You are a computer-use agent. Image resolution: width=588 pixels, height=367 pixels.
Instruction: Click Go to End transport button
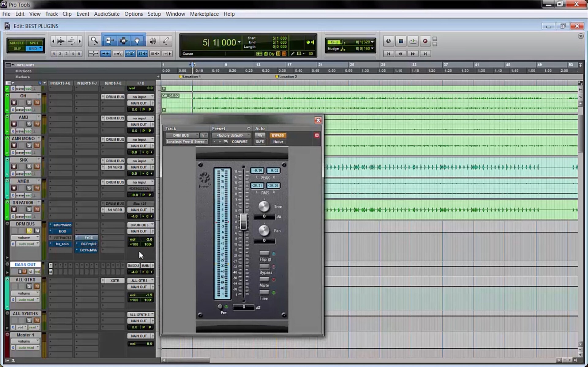(x=425, y=54)
